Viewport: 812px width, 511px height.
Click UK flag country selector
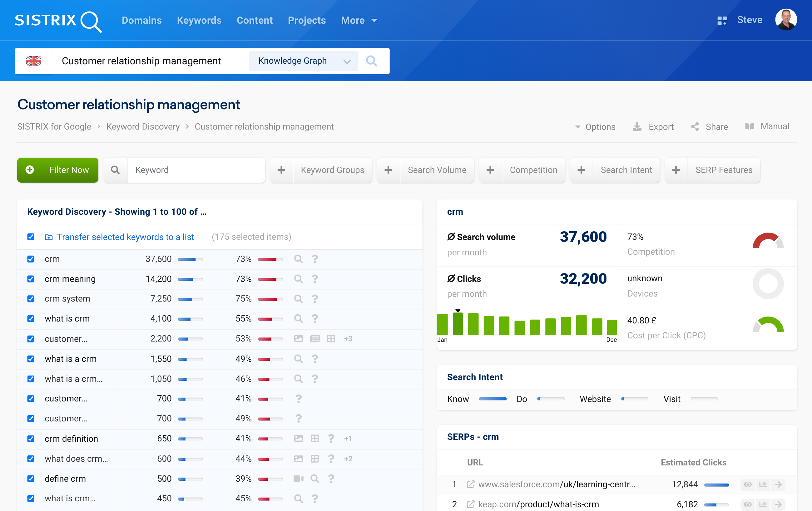tap(33, 61)
